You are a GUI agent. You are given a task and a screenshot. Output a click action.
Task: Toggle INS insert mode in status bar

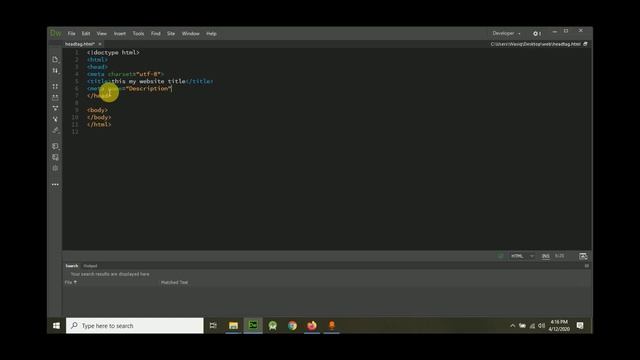[545, 256]
